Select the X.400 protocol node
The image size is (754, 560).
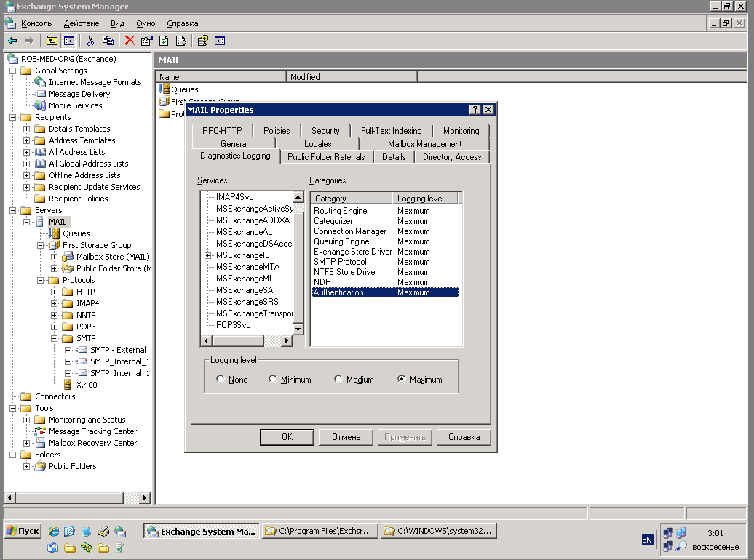pos(87,385)
